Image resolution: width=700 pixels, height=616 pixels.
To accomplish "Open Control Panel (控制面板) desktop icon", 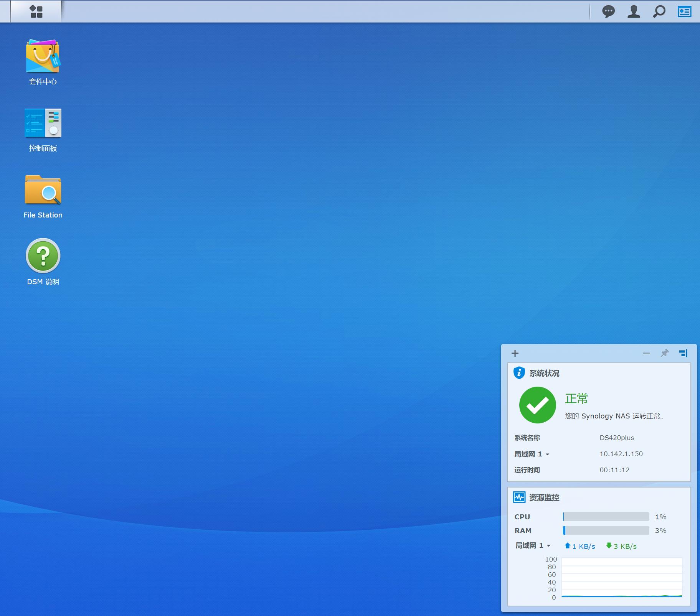I will tap(43, 123).
